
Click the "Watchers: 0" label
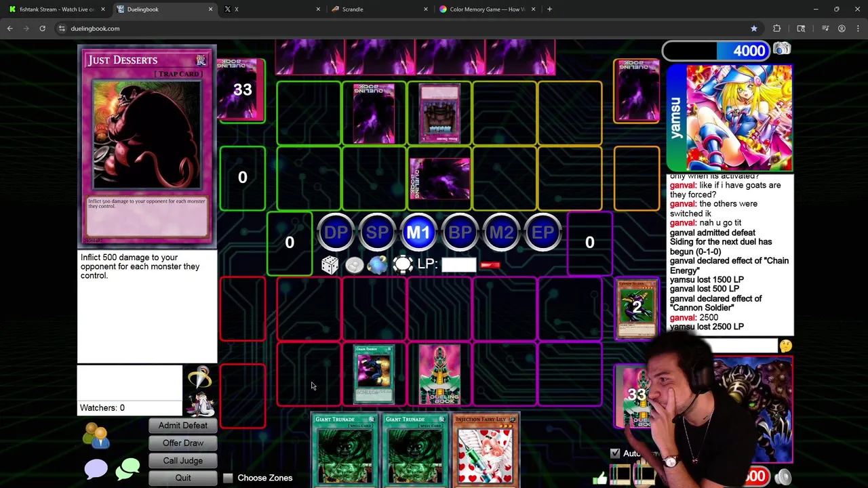pos(102,408)
